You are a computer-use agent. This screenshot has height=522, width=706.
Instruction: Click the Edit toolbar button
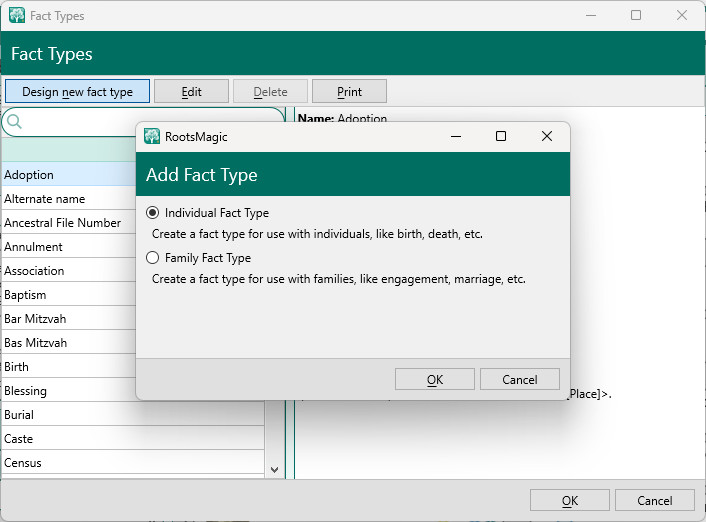pos(191,92)
